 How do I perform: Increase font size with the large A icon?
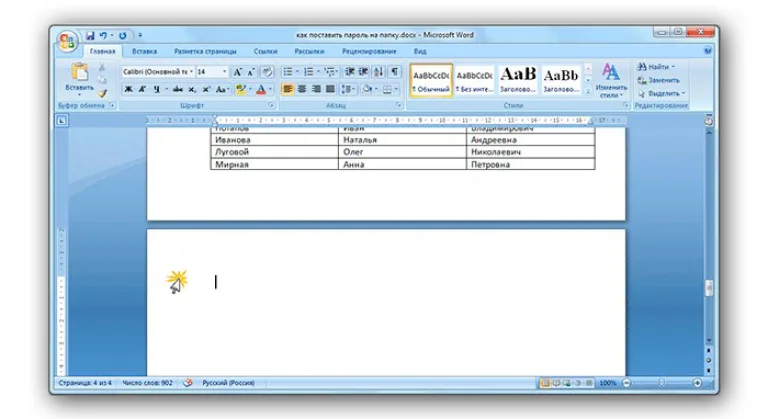coord(237,72)
